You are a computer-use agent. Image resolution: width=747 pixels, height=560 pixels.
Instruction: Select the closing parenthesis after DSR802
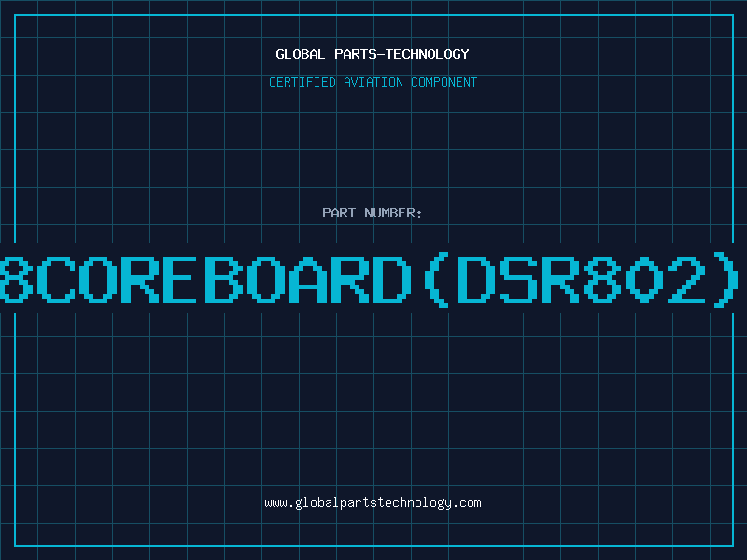pyautogui.click(x=726, y=280)
